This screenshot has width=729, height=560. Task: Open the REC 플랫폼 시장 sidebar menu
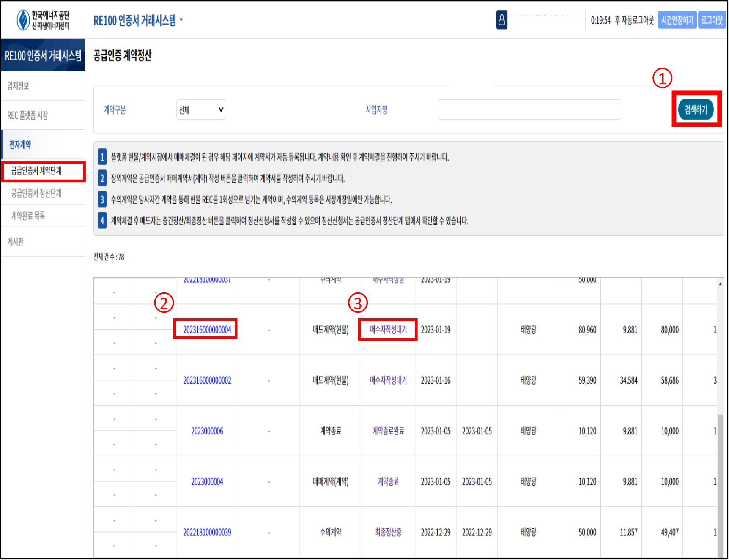click(28, 115)
